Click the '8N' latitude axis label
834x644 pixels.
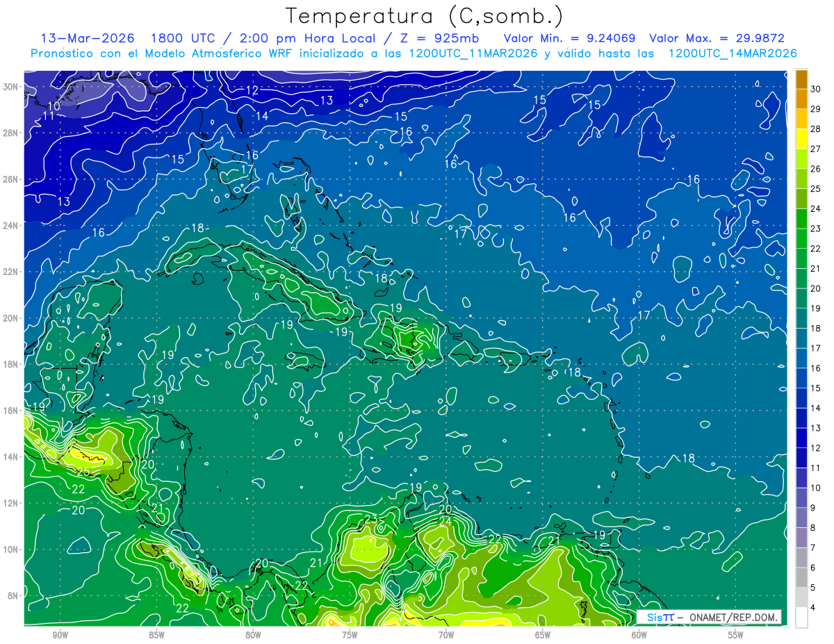point(13,596)
